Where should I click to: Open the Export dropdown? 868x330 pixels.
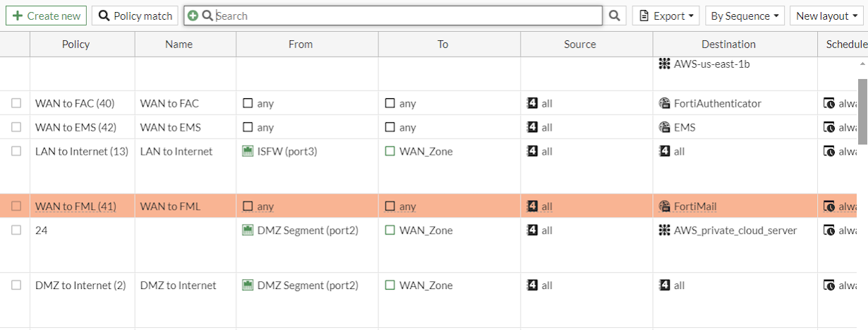coord(665,16)
